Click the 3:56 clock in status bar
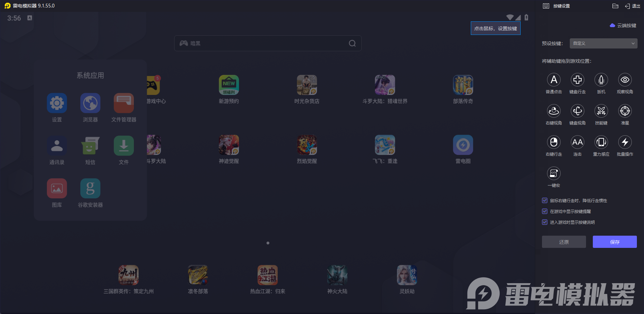 14,18
